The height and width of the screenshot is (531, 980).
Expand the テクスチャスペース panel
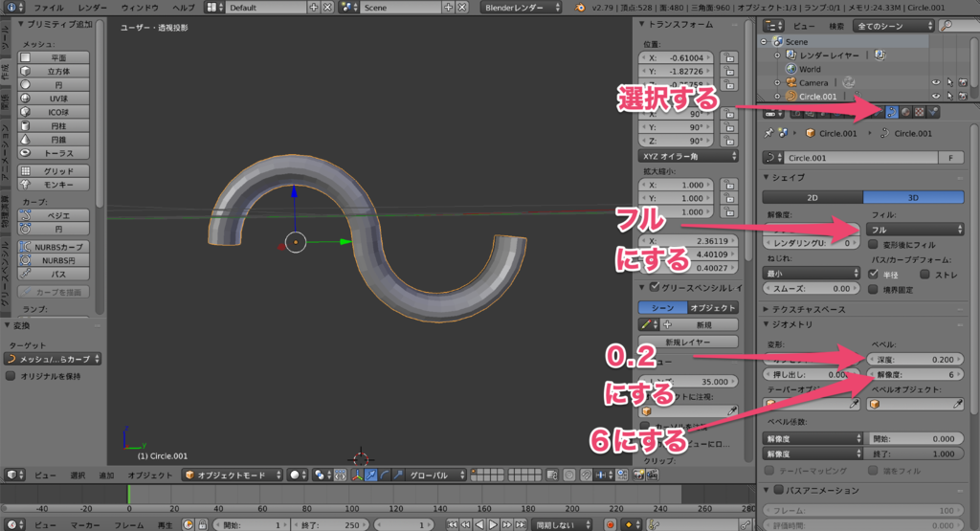[x=808, y=309]
